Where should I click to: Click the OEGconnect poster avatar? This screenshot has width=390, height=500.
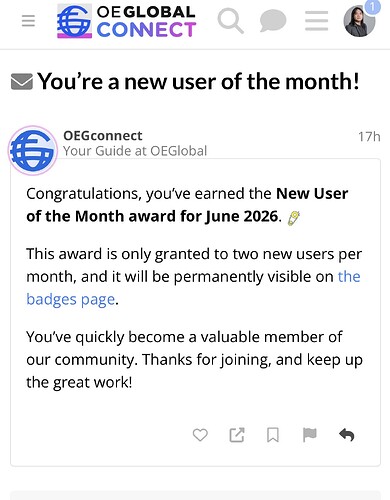coord(33,150)
